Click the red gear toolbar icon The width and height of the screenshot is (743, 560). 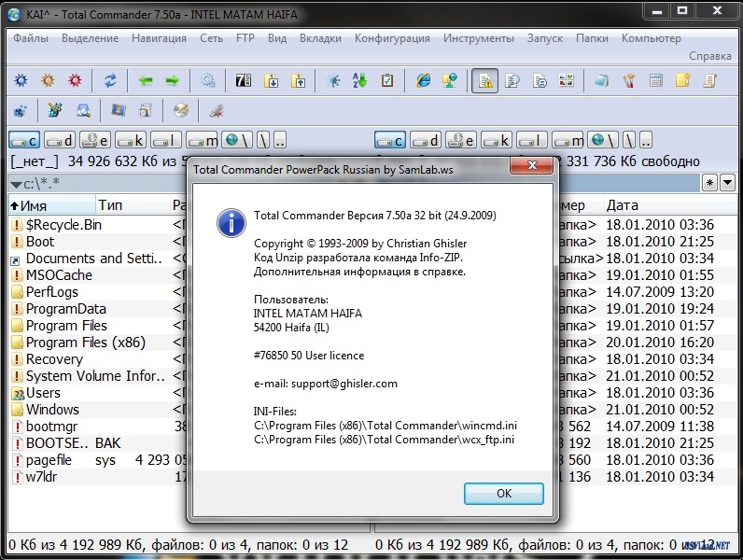(x=75, y=80)
